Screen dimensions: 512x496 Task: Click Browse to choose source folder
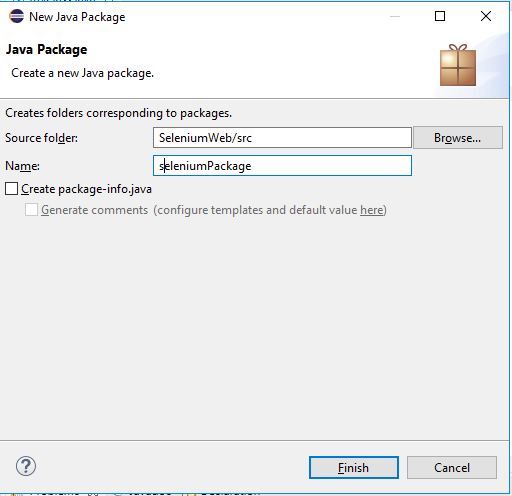click(x=458, y=137)
